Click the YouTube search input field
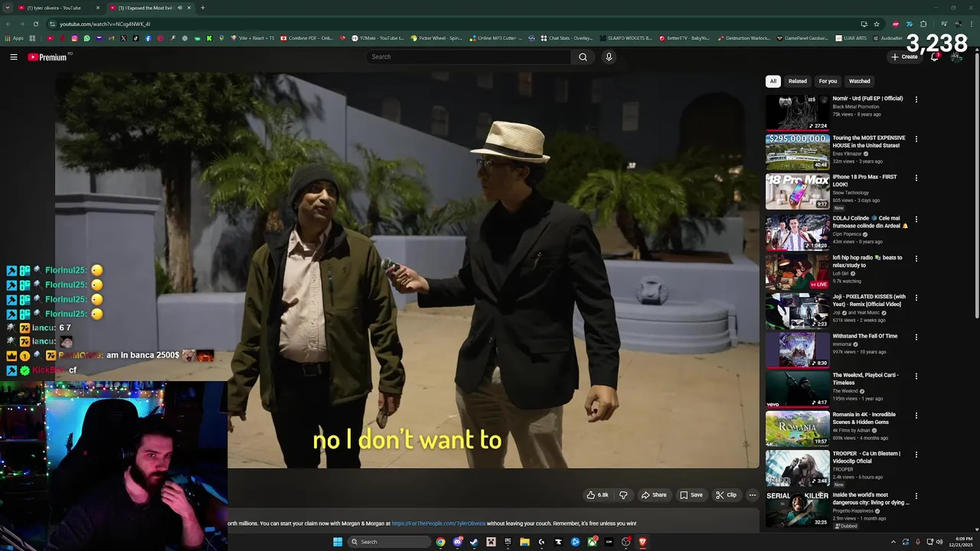 [469, 57]
